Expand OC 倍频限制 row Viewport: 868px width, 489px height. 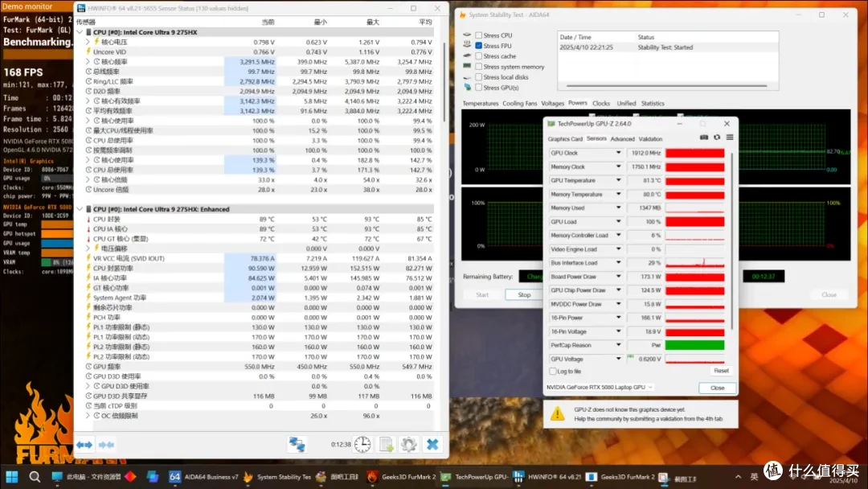[88, 415]
